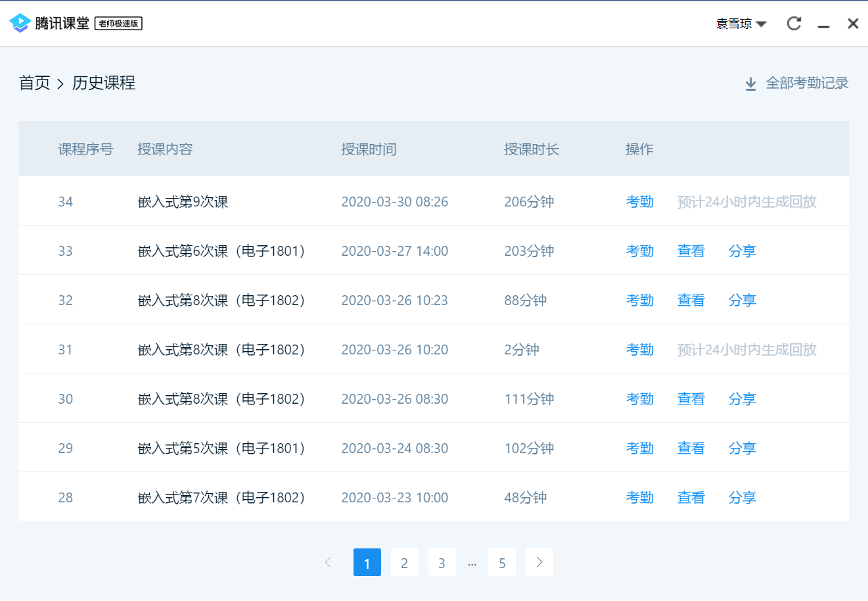
Task: Jump to page 5 of course history
Action: (x=502, y=563)
